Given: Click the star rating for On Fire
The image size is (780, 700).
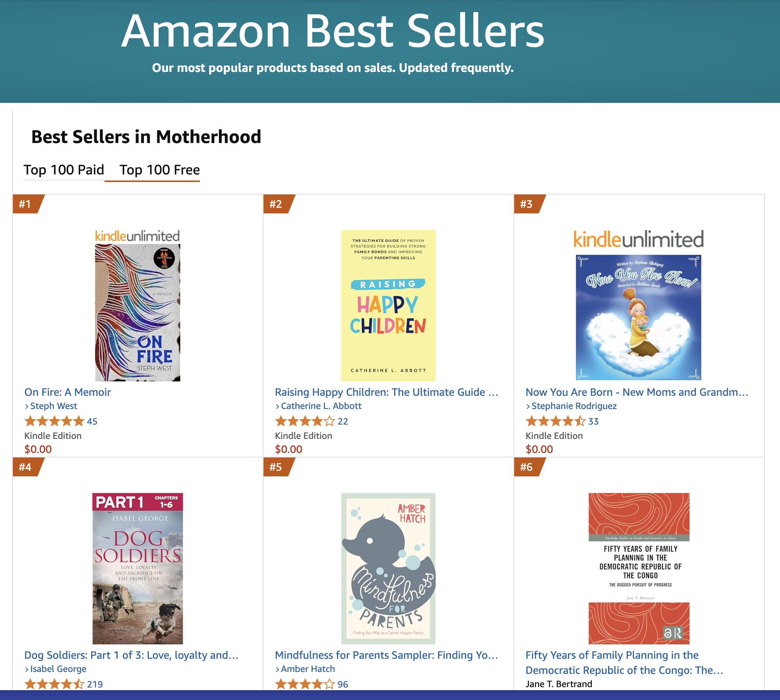Looking at the screenshot, I should point(54,422).
